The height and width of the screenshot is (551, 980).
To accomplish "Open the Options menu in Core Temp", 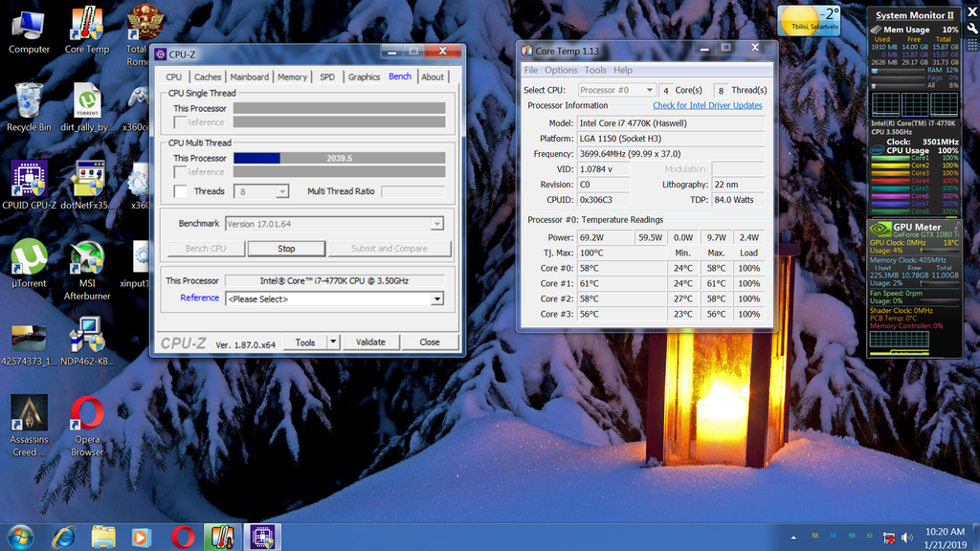I will click(x=561, y=70).
